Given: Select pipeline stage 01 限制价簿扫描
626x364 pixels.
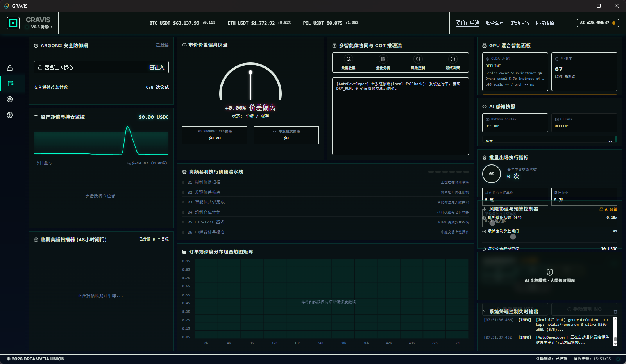Looking at the screenshot, I should pos(326,182).
